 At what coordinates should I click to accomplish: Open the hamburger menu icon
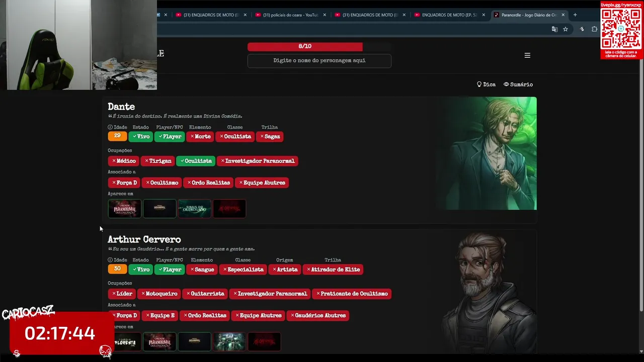(527, 55)
